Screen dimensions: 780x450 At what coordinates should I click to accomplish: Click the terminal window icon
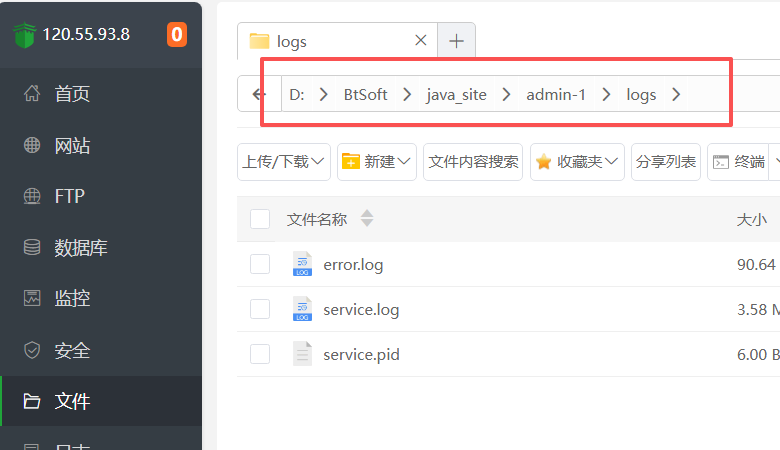coord(721,162)
